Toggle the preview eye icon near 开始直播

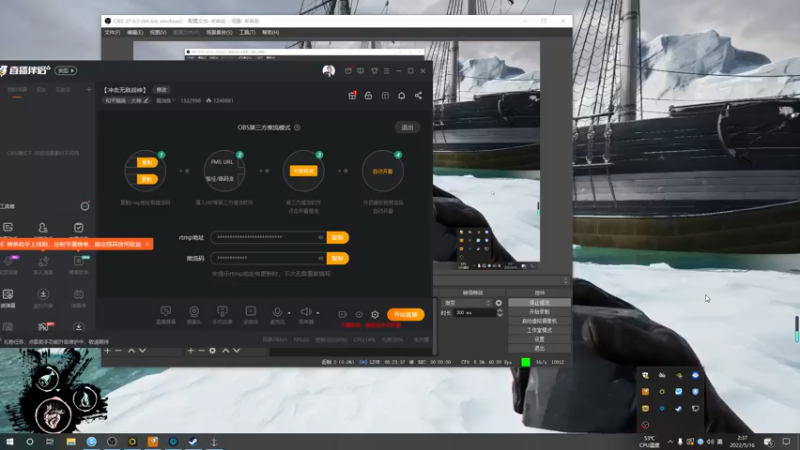tap(359, 315)
